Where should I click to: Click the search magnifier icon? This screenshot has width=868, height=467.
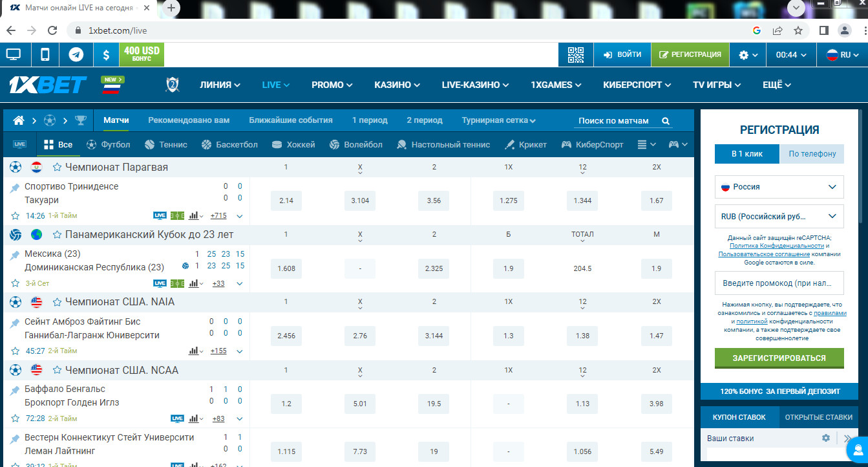pyautogui.click(x=665, y=121)
